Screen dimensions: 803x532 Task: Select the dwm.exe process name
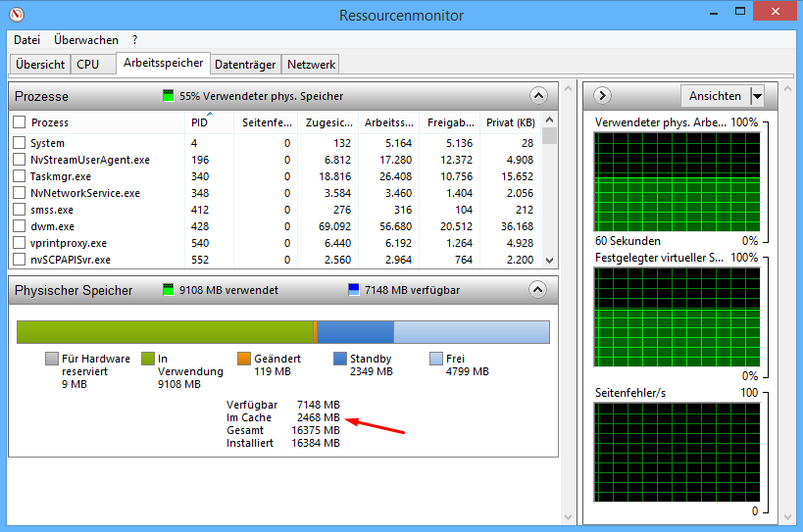pyautogui.click(x=52, y=226)
